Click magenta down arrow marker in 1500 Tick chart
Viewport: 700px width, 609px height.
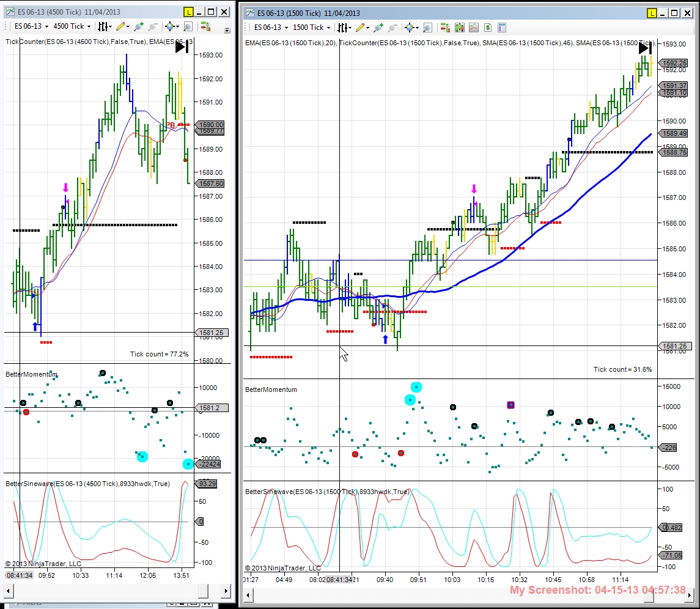474,188
